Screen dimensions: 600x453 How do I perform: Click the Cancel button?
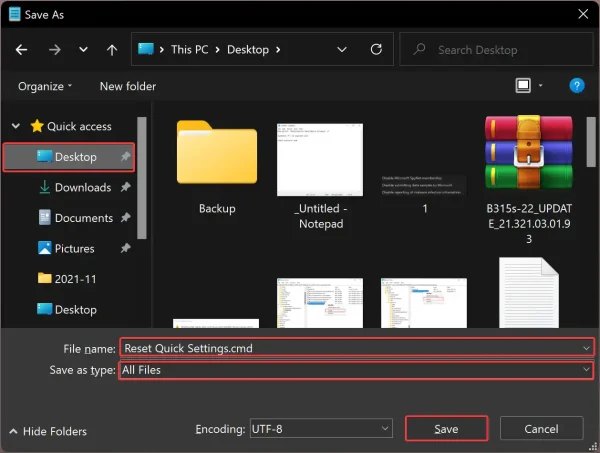point(541,429)
